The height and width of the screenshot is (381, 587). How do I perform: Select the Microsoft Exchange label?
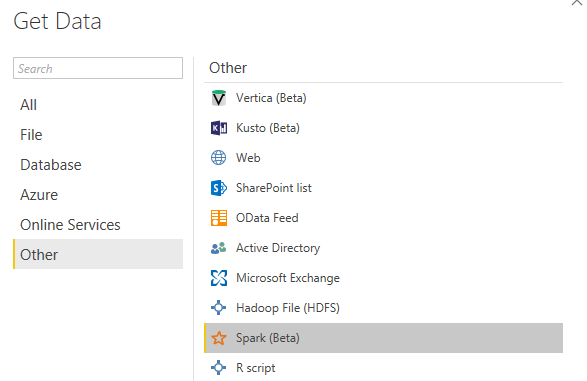pos(288,278)
